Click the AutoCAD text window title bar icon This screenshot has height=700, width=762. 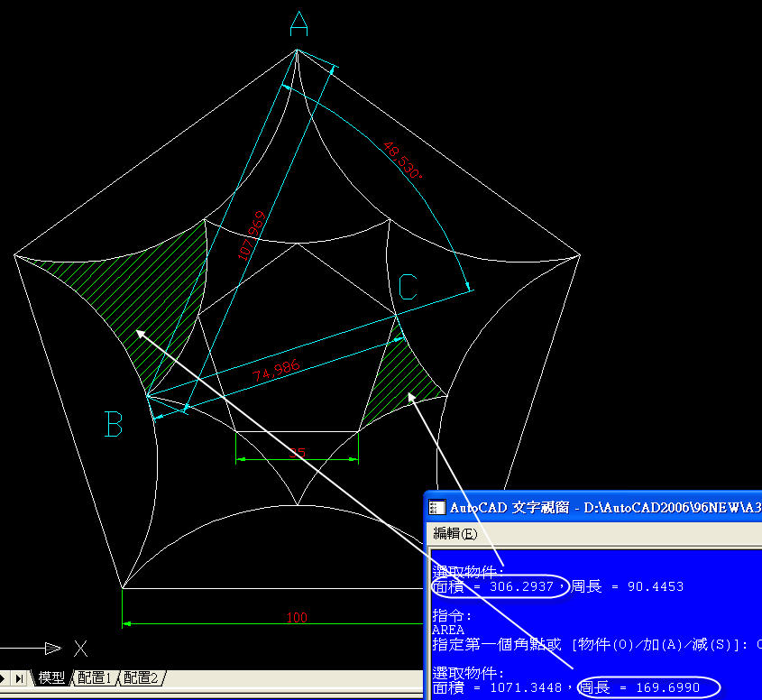click(x=436, y=508)
